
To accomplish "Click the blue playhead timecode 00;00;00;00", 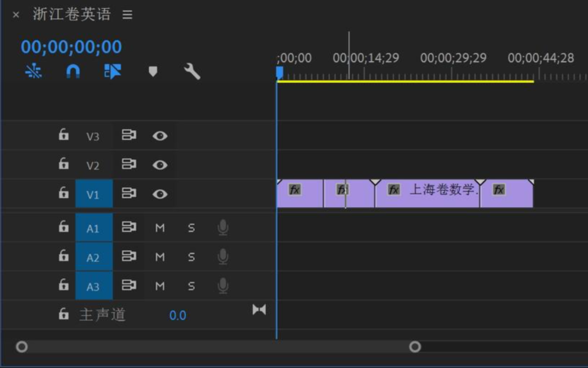I will tap(71, 47).
